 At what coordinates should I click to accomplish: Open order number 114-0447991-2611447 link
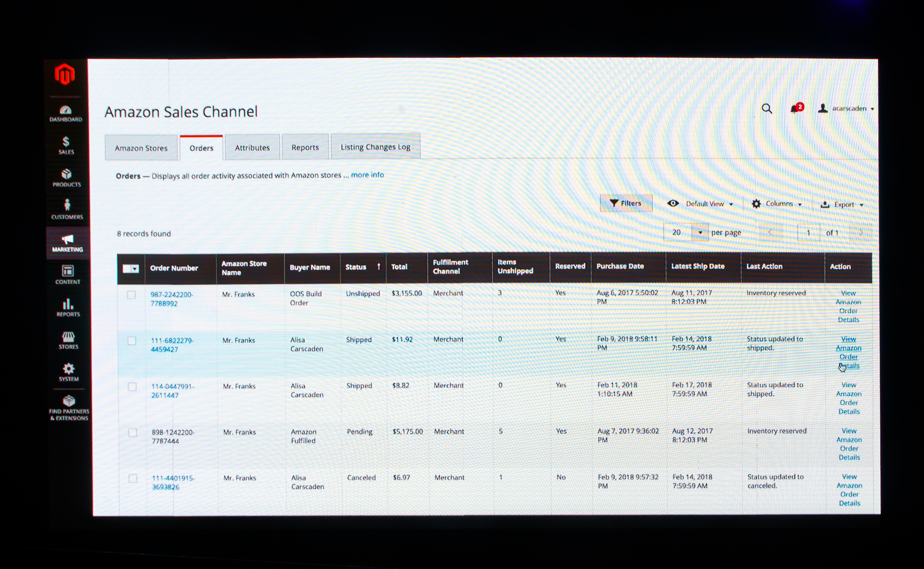[x=173, y=391]
